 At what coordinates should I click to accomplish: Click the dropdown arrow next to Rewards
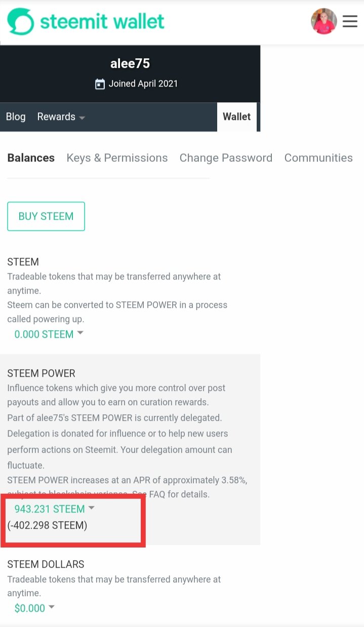click(x=82, y=118)
